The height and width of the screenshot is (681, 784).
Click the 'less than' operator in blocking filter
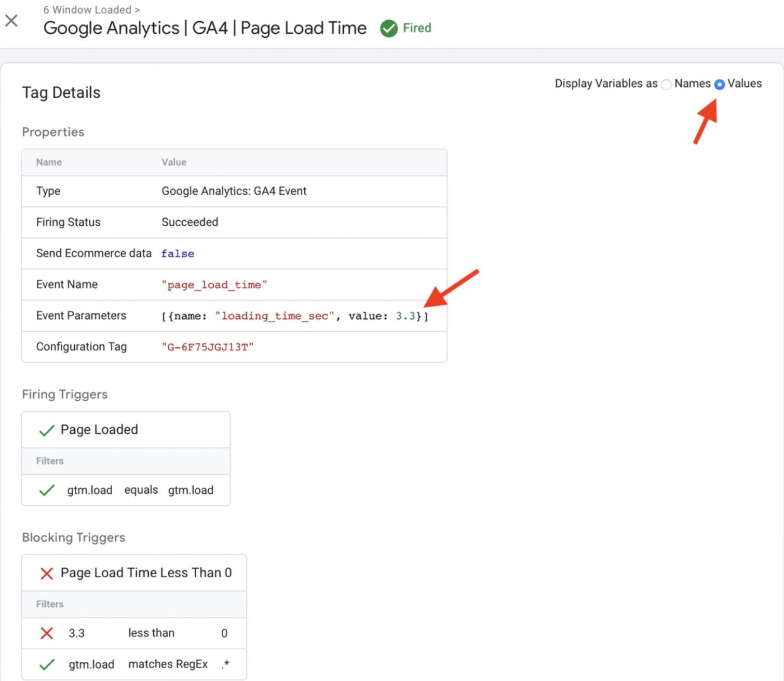coord(151,633)
